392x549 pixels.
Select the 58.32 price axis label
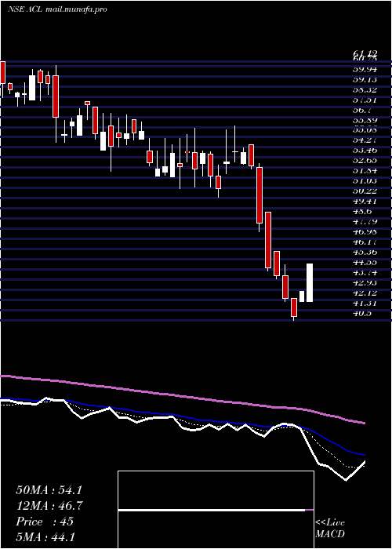pos(365,89)
